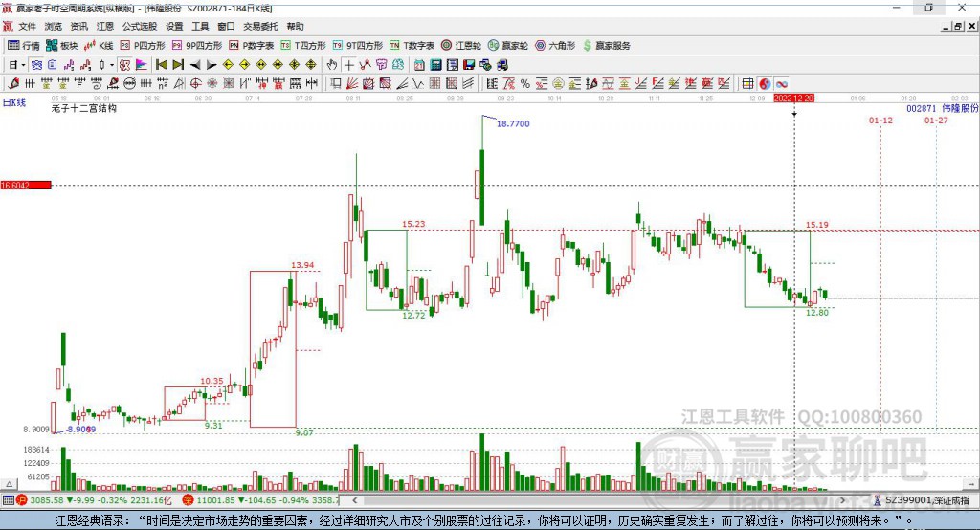Click the floppy disk save icon

coord(469,65)
